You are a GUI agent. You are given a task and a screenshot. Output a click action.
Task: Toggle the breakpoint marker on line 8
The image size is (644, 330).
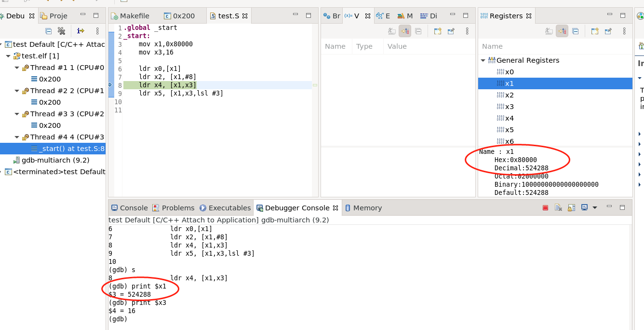coord(111,84)
